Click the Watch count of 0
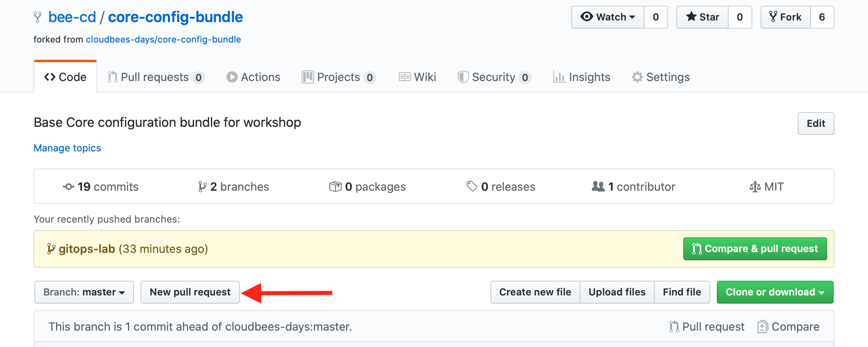Screen dimensions: 868x347 tap(656, 17)
